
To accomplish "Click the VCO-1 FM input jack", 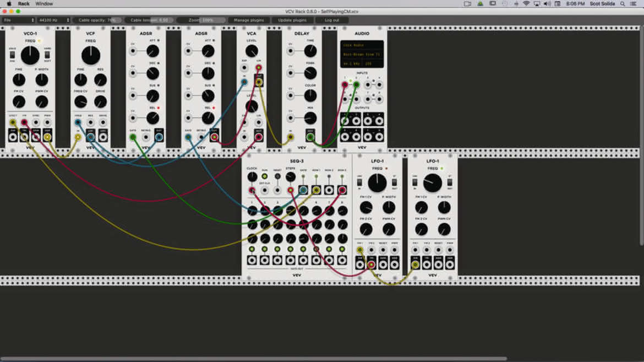I will click(25, 122).
